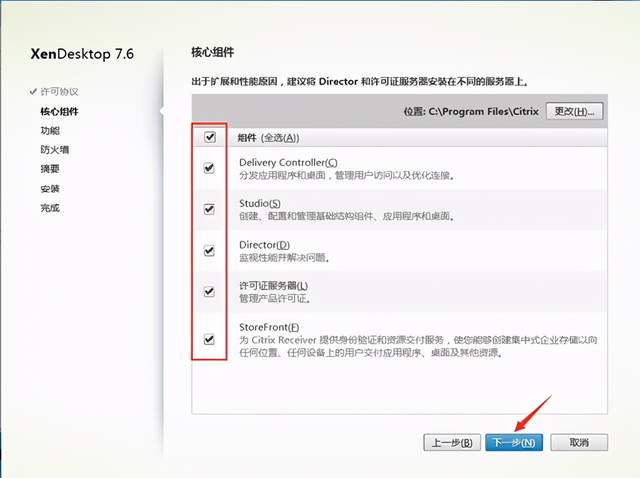Go back with 上一步(B) button
The image size is (640, 478).
[x=452, y=442]
